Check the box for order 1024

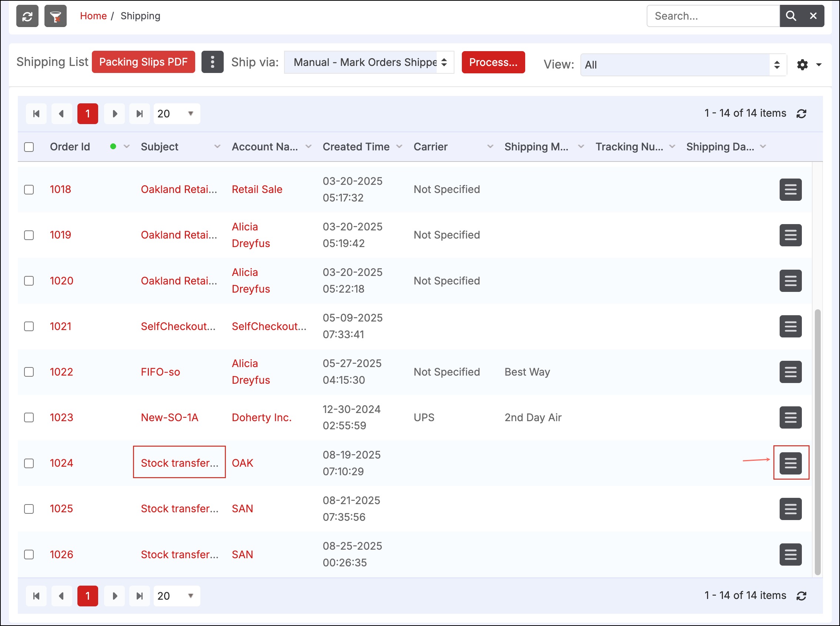[29, 463]
